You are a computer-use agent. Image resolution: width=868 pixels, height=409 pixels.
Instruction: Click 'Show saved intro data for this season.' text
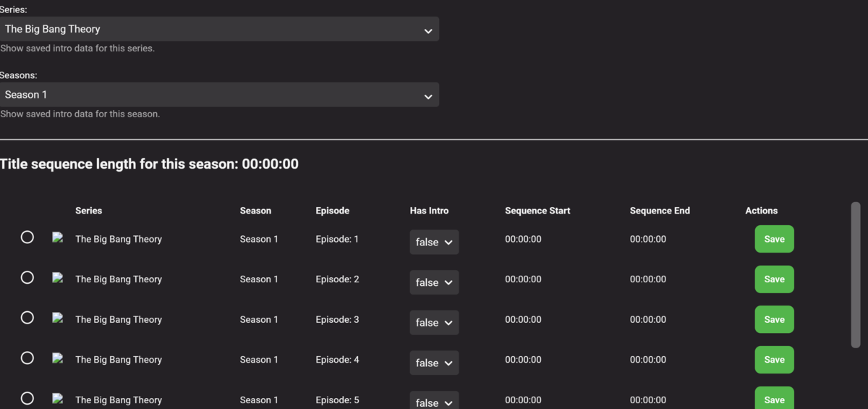(80, 114)
